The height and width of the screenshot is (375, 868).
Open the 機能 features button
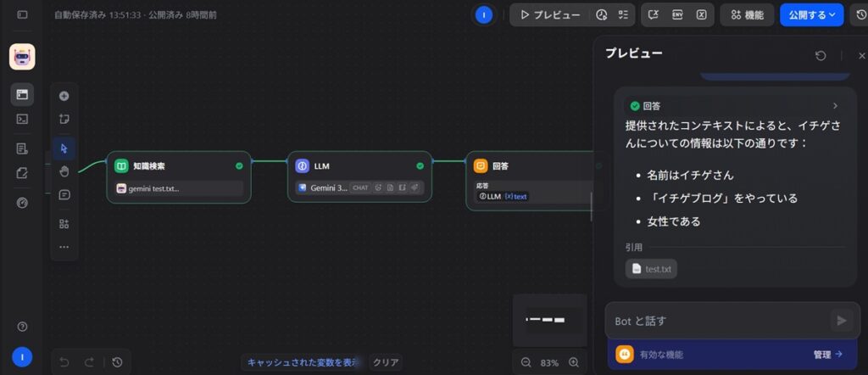(748, 15)
